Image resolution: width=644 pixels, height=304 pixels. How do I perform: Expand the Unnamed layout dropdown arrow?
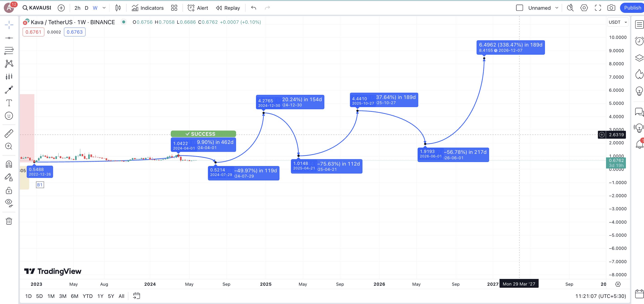click(x=557, y=8)
